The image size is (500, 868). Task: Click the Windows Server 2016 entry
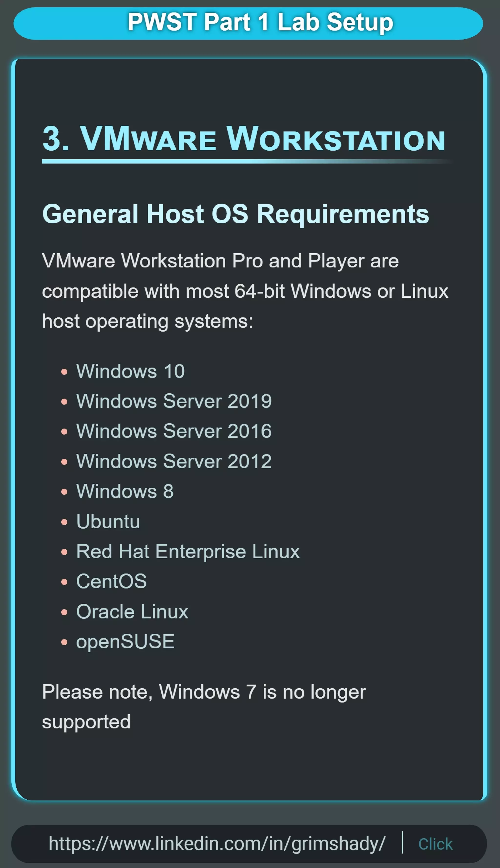coord(174,431)
